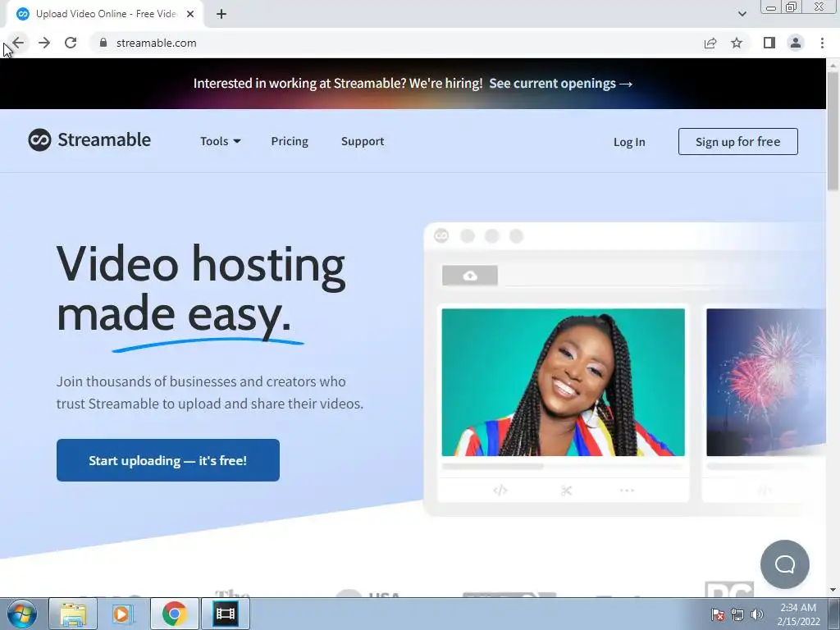
Task: Reload the Streamable page
Action: [71, 43]
